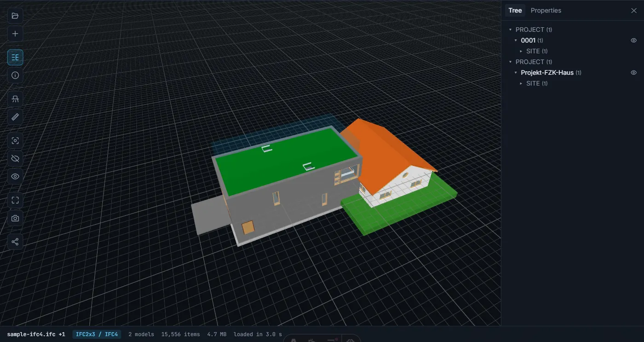Select the ruler measure tool

point(15,117)
